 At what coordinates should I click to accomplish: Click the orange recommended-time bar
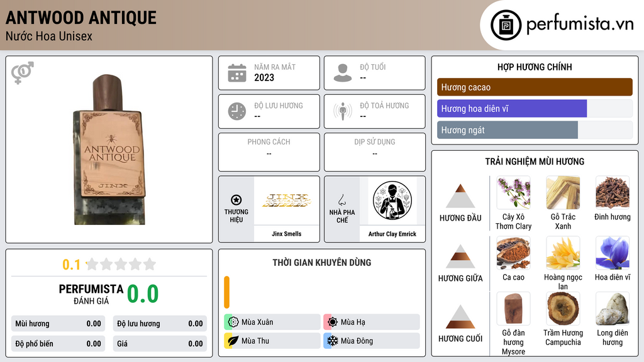click(226, 292)
